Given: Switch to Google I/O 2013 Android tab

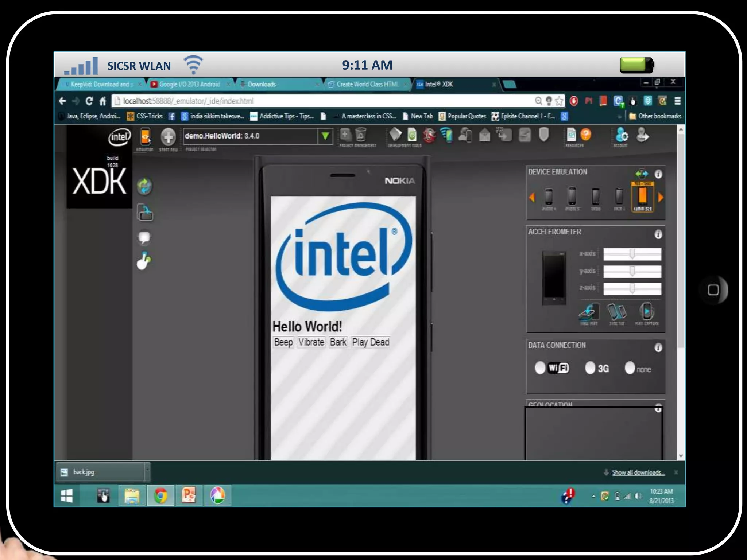Looking at the screenshot, I should coord(190,84).
